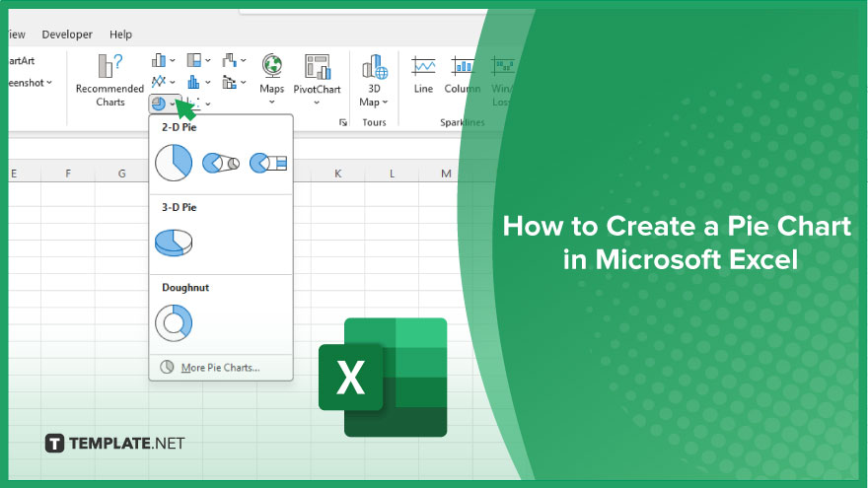
Task: Expand line chart dropdown arrow
Action: (x=173, y=83)
